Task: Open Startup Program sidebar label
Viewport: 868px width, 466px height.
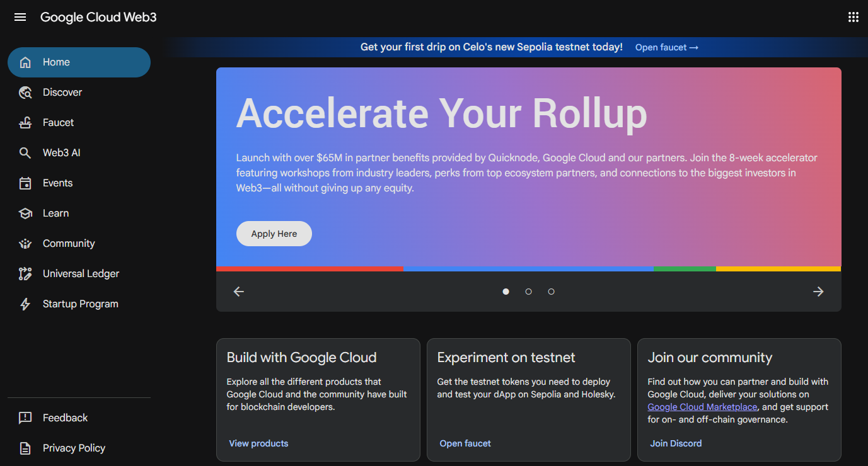Action: click(x=80, y=304)
